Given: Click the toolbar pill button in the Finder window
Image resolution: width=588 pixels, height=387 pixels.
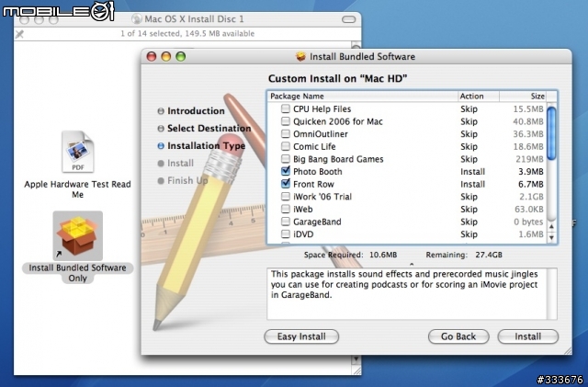Looking at the screenshot, I should tap(348, 19).
